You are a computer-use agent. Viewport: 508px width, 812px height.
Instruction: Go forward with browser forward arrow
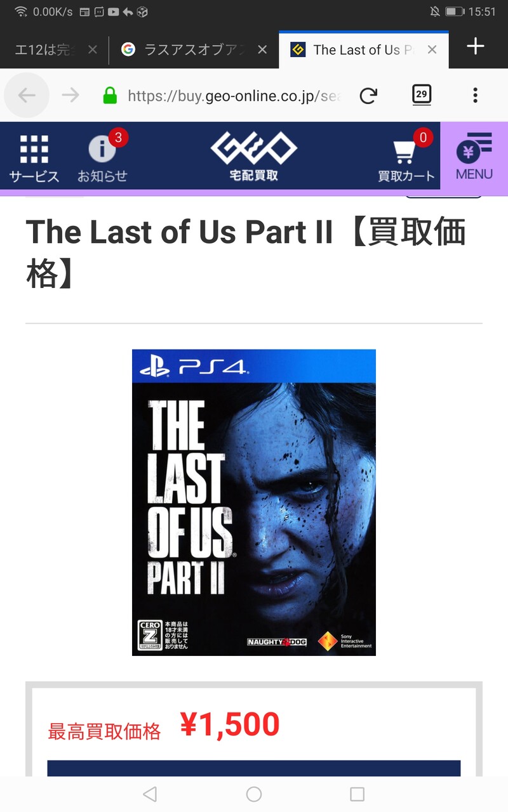[x=70, y=95]
